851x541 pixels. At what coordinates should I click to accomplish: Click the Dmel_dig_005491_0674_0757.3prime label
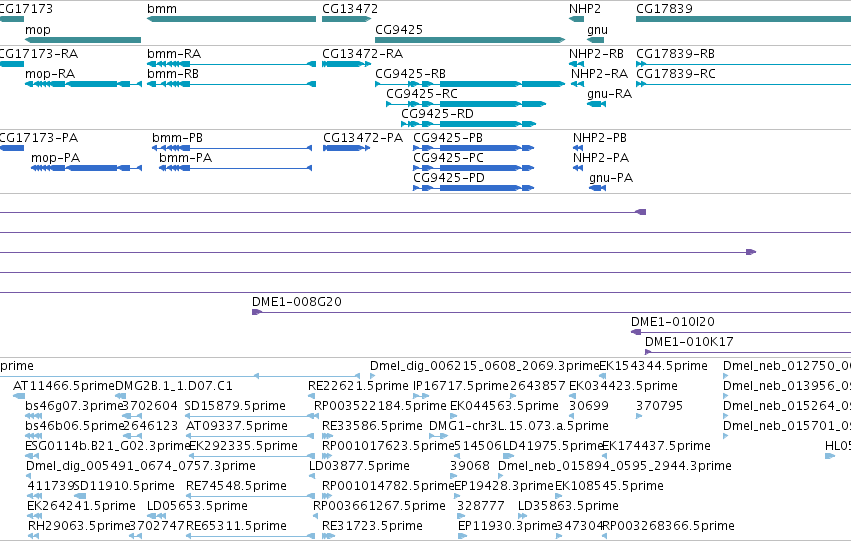[141, 466]
